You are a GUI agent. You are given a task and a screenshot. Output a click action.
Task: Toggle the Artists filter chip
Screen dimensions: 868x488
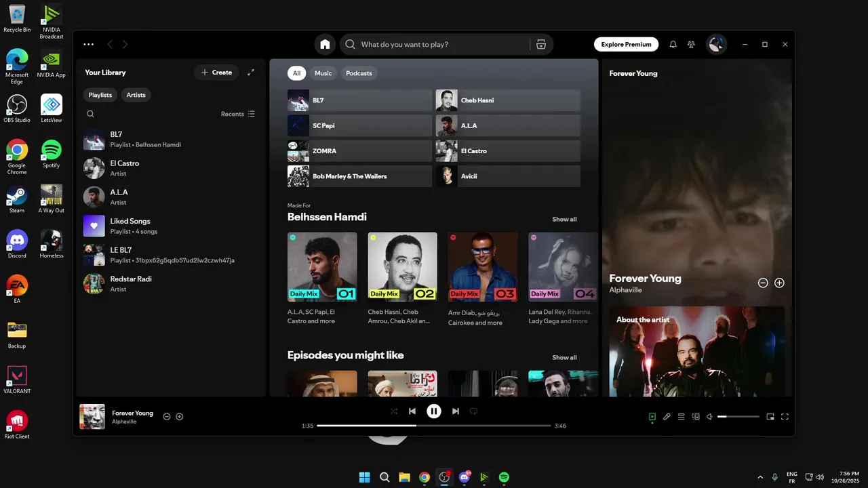[136, 95]
